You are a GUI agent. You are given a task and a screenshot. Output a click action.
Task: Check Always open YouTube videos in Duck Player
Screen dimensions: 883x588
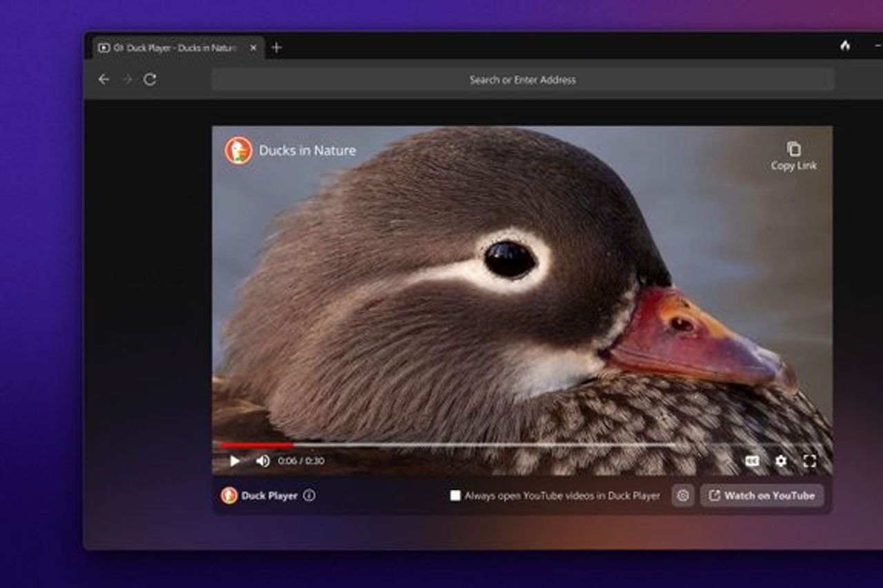point(455,495)
